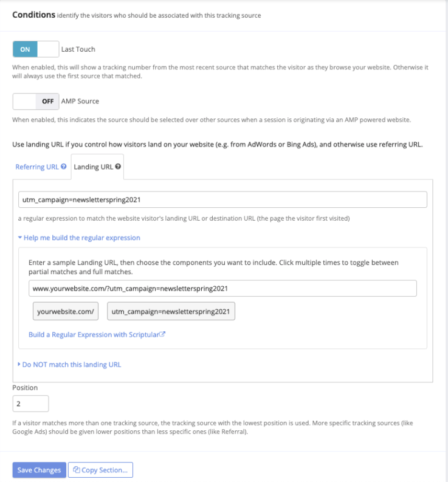Screen dimensions: 448x482
Task: Focus the landing URL regular expression field
Action: (222, 199)
